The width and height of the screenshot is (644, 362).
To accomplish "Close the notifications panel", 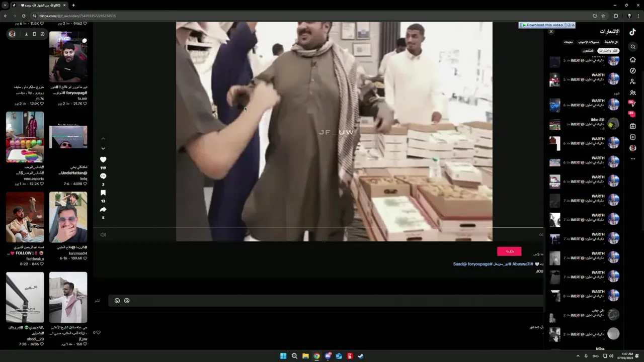I will pyautogui.click(x=551, y=32).
